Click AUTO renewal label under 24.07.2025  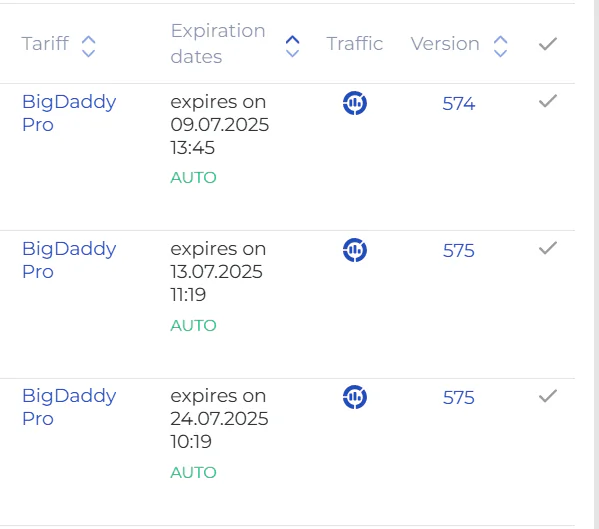[x=193, y=472]
